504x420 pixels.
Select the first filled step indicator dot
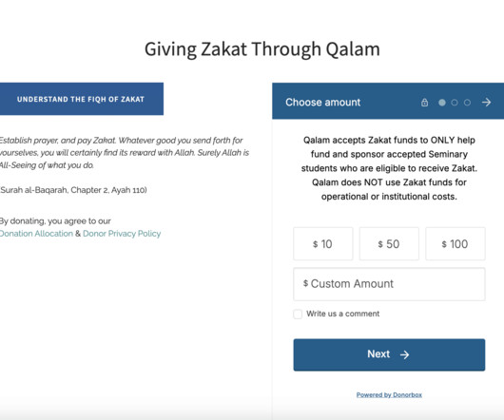pos(442,103)
